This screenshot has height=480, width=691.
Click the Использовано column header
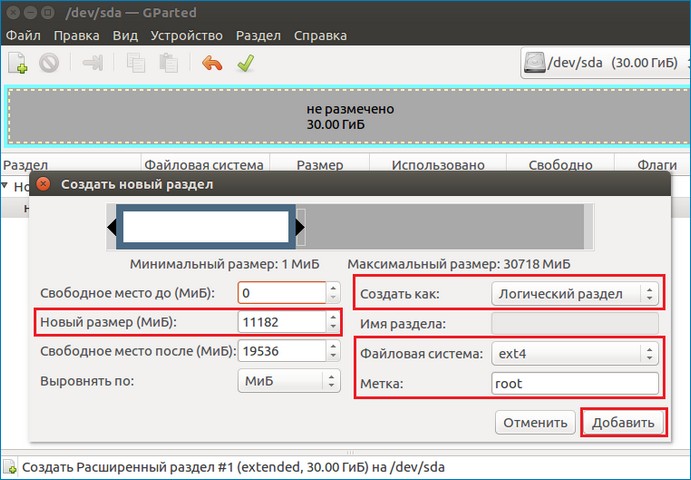[x=438, y=165]
